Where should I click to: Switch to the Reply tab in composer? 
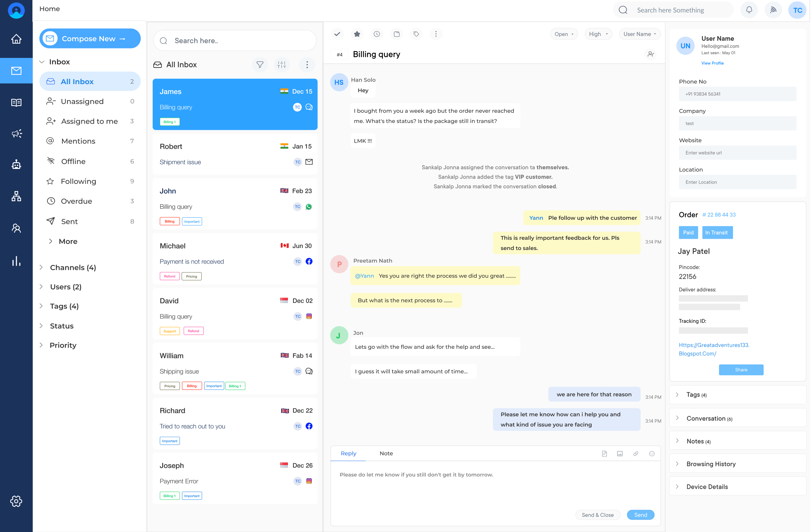[348, 453]
